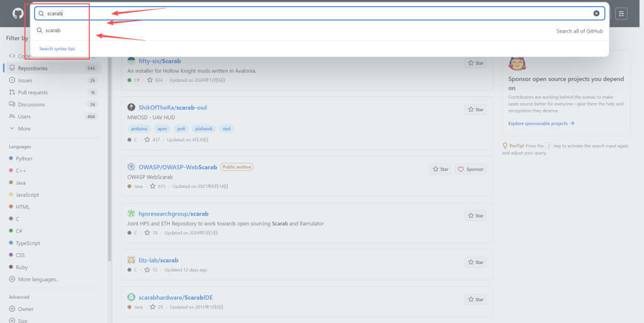Filter by C++ language

18,171
